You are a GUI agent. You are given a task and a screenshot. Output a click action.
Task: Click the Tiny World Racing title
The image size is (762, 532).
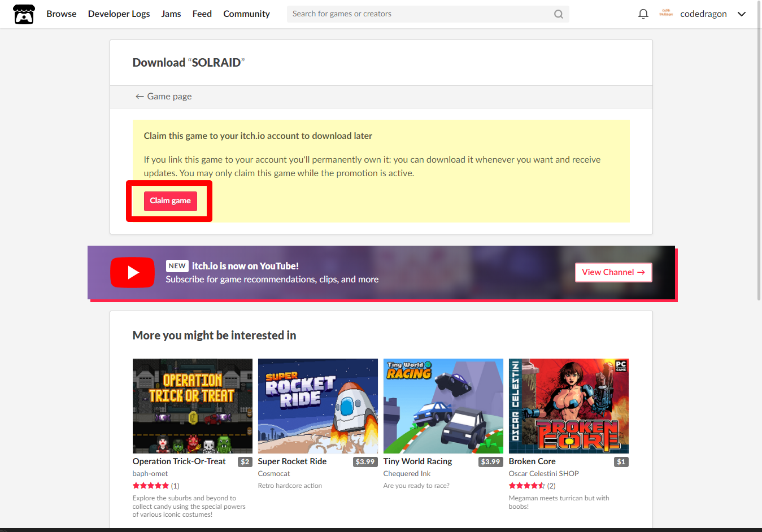point(418,461)
